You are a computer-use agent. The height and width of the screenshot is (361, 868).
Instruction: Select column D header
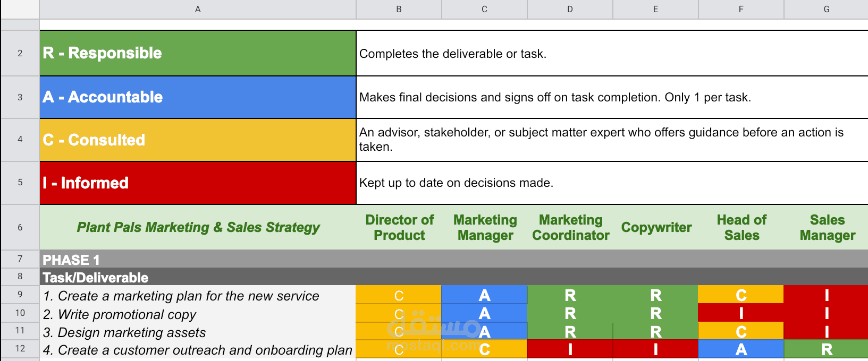click(570, 9)
